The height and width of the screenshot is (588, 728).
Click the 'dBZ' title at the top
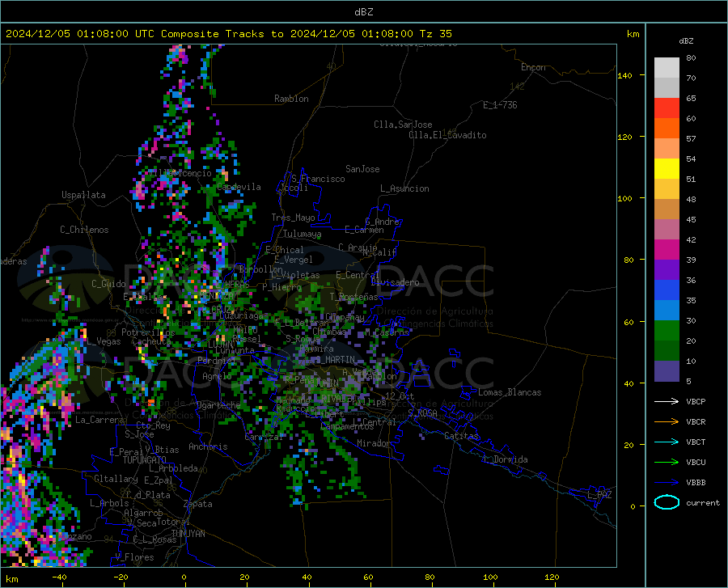point(363,12)
